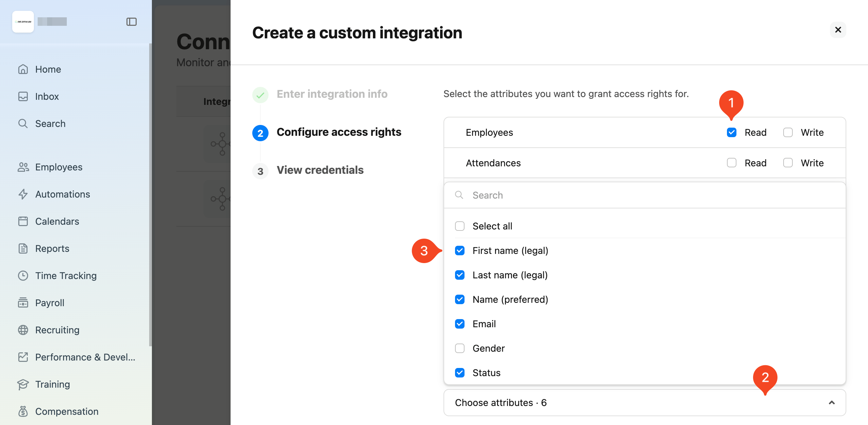Viewport: 868px width, 425px height.
Task: Collapse the sidebar with the panel icon
Action: point(132,22)
